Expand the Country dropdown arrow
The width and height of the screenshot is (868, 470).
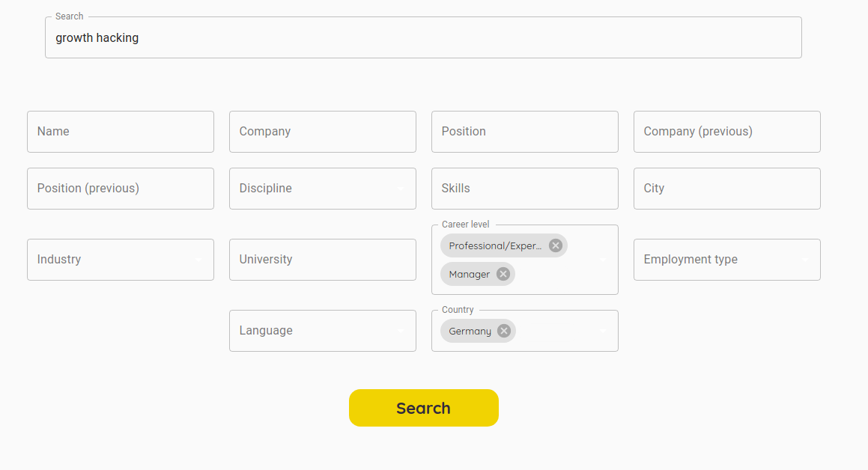click(x=603, y=332)
